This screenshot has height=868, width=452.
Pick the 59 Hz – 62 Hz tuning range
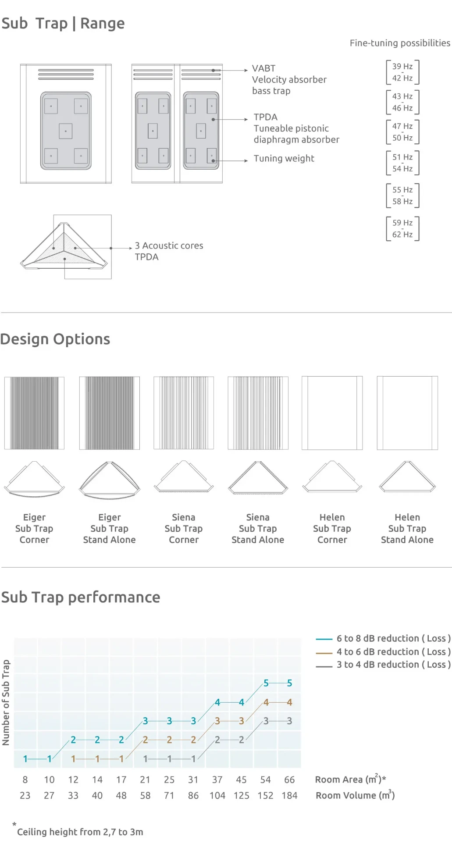402,229
